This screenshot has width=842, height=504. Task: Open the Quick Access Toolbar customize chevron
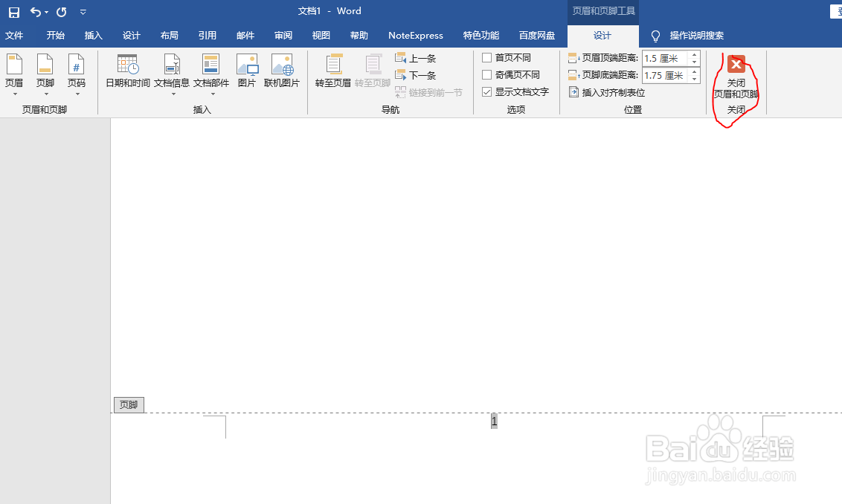click(83, 12)
